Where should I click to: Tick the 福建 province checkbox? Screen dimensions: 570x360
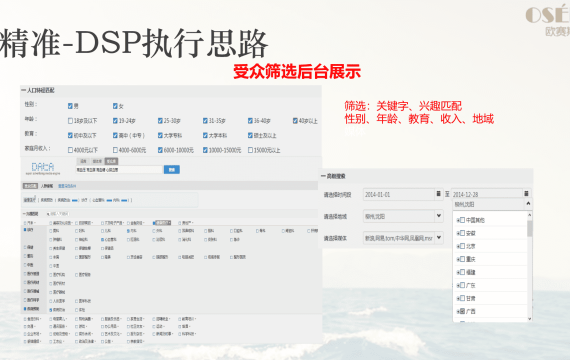click(462, 272)
